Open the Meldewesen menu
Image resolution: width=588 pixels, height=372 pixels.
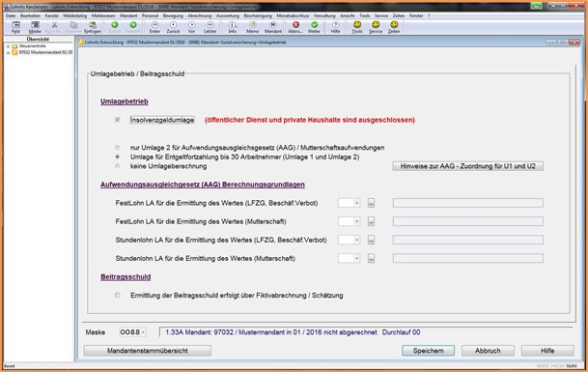(x=103, y=15)
